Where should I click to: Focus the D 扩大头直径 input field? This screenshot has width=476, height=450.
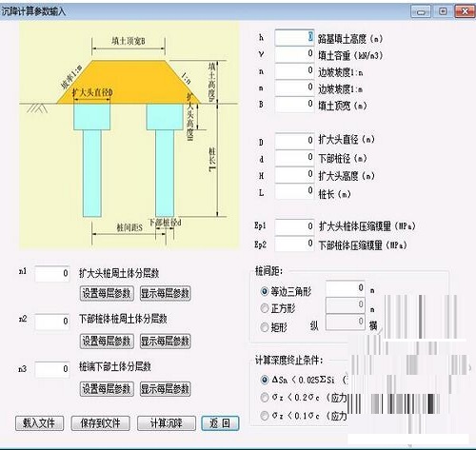point(294,141)
